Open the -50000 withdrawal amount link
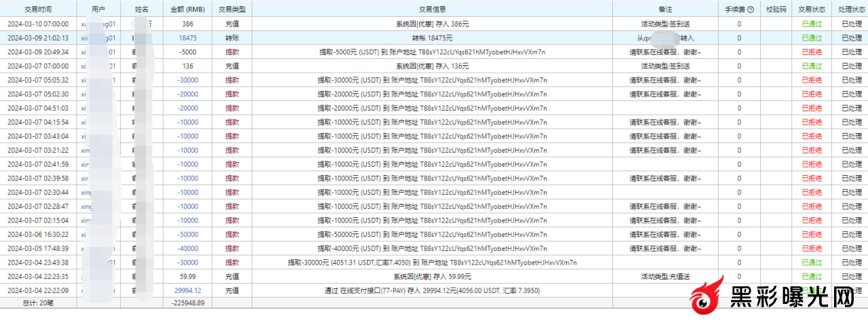Viewport: 868px width, 325px height. 188,234
